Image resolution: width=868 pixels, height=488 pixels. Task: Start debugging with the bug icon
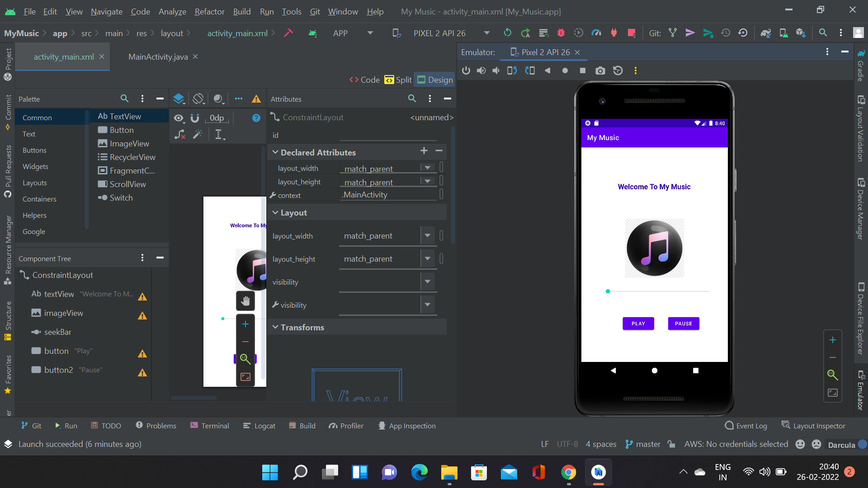(x=561, y=33)
